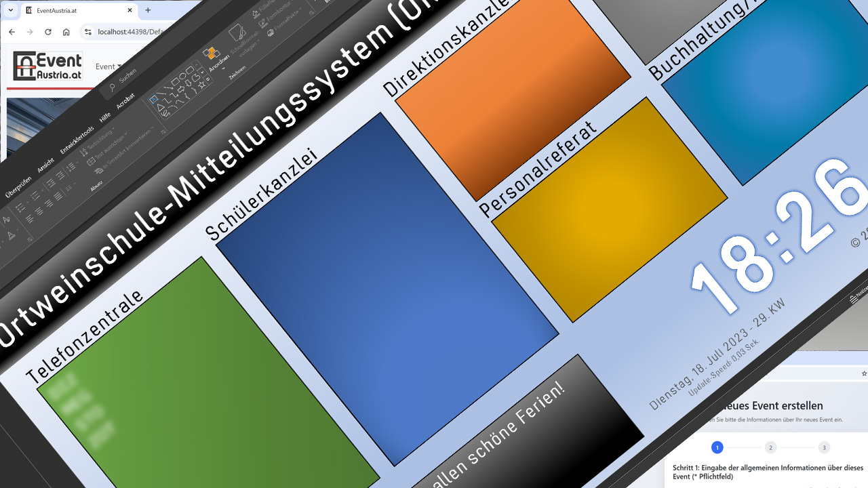Image resolution: width=868 pixels, height=488 pixels.
Task: Open the Anordnen menu in the ribbon
Action: [216, 59]
